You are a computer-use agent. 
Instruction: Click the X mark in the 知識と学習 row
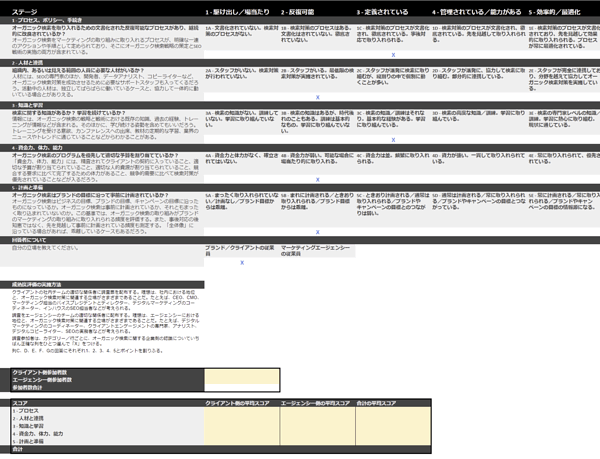[393, 140]
